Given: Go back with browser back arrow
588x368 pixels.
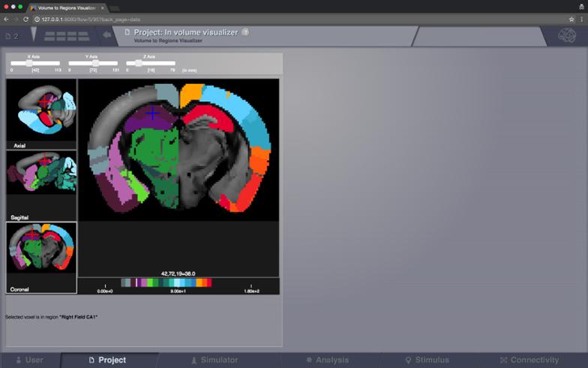Looking at the screenshot, I should click(x=7, y=19).
